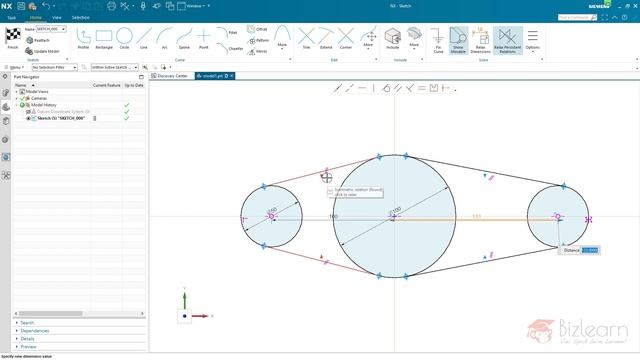Select the Corner tool

[346, 38]
